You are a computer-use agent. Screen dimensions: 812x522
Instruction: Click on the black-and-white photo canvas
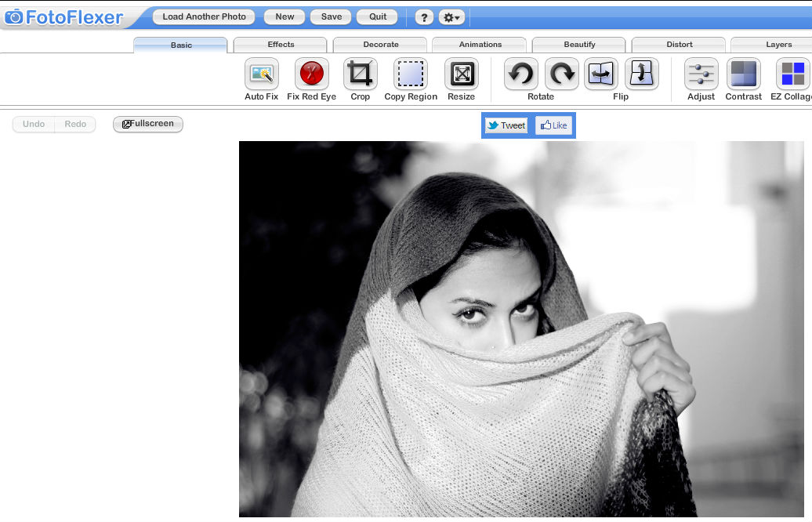tap(521, 329)
